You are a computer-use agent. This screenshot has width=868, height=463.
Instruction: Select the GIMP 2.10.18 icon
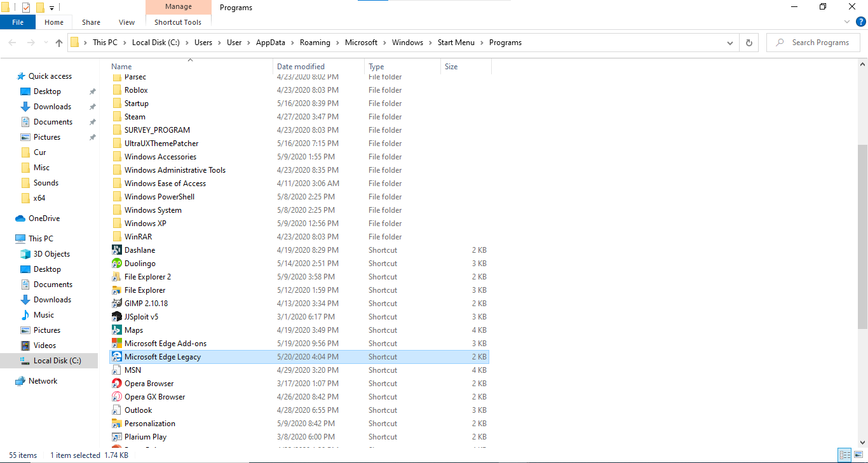[116, 304]
